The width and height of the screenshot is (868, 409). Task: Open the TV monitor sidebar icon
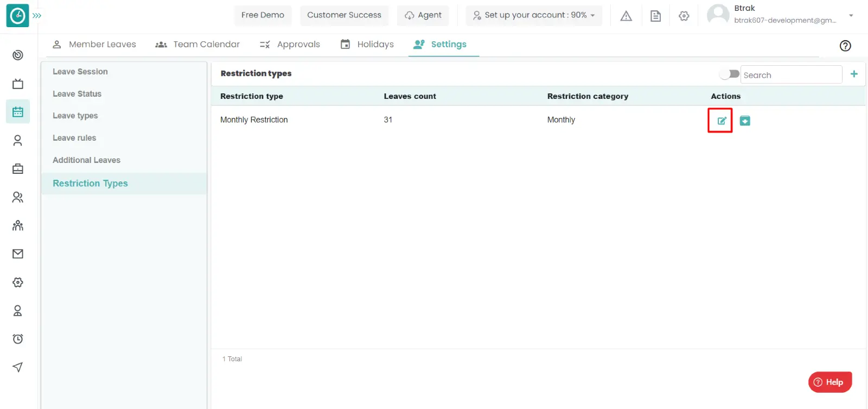click(x=18, y=84)
